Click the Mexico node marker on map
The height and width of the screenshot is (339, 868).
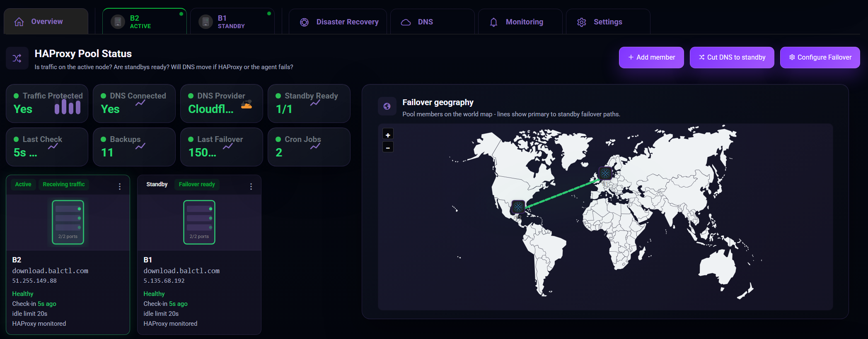pos(518,206)
